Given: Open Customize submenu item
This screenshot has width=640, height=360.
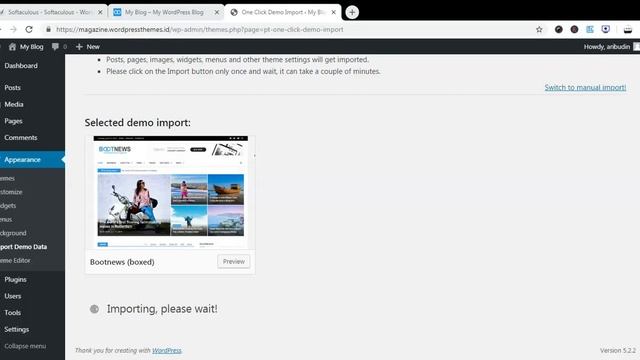Looking at the screenshot, I should [x=11, y=192].
